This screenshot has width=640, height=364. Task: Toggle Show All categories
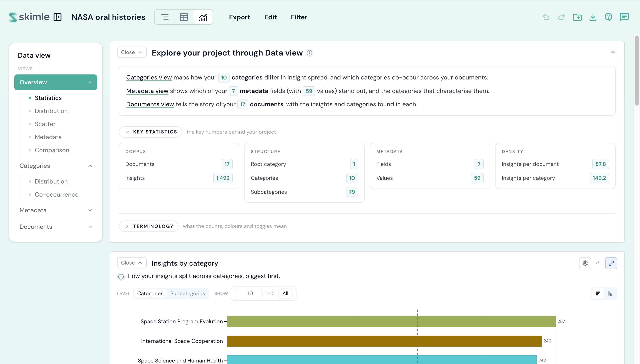pos(285,293)
